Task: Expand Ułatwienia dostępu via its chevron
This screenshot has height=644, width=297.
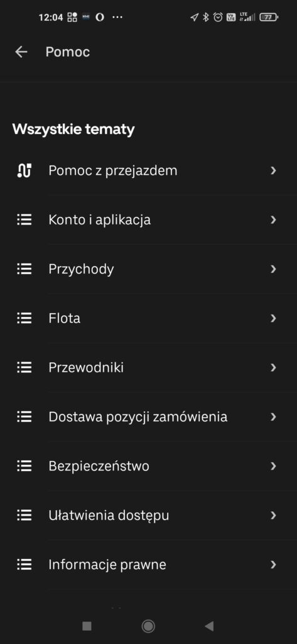Action: 273,516
